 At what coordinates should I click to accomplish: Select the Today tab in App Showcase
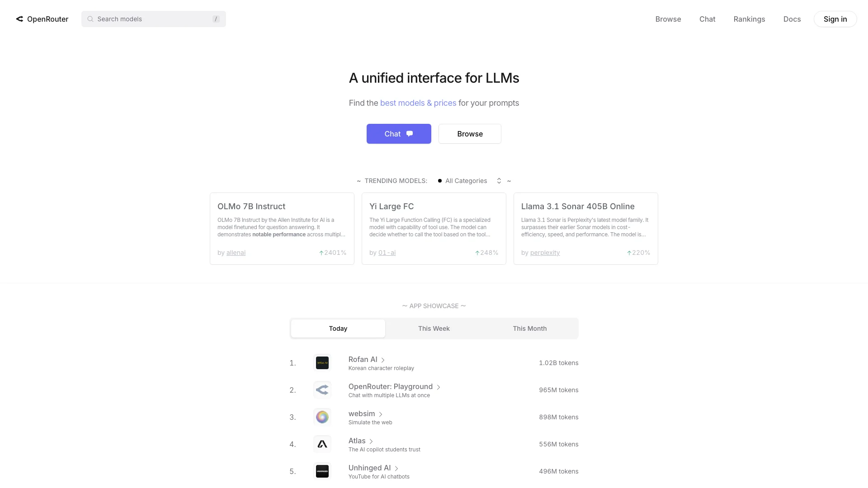click(338, 328)
